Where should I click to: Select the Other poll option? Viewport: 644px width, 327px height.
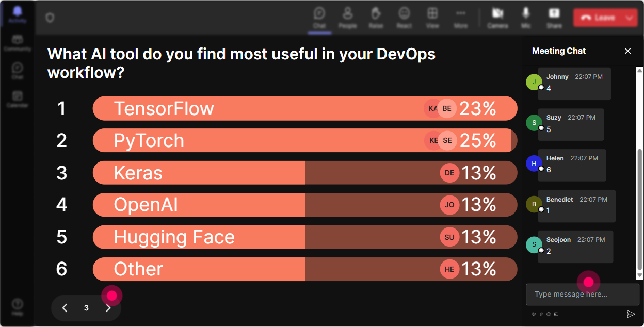[x=305, y=269]
